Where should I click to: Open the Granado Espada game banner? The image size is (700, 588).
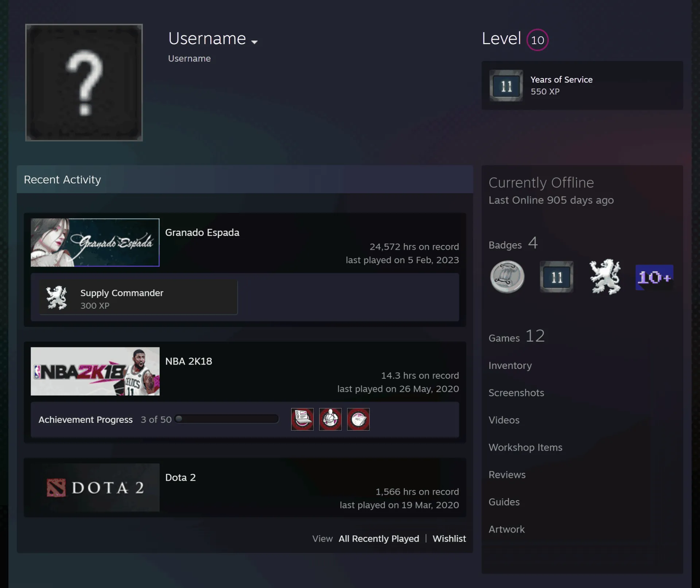pyautogui.click(x=95, y=242)
